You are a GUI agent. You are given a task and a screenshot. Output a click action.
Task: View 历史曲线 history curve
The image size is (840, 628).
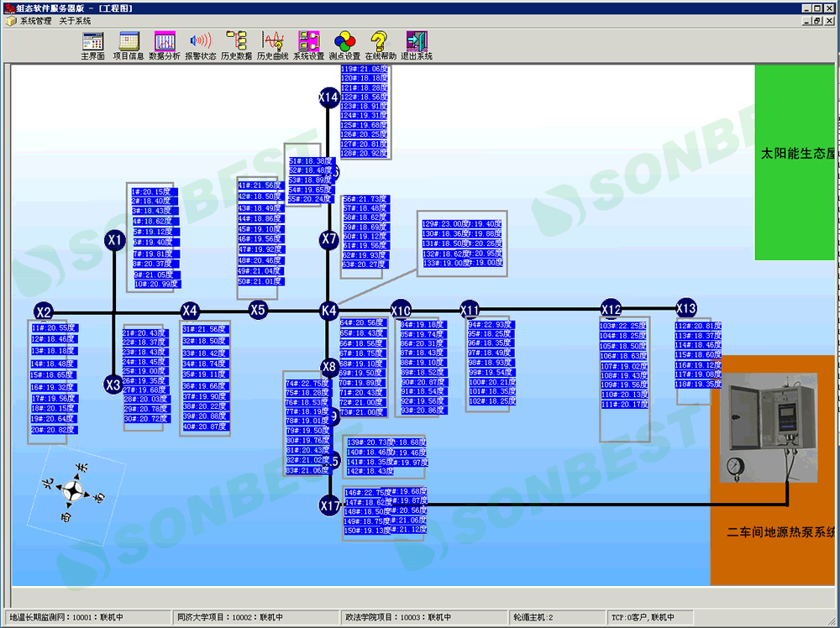tap(272, 45)
